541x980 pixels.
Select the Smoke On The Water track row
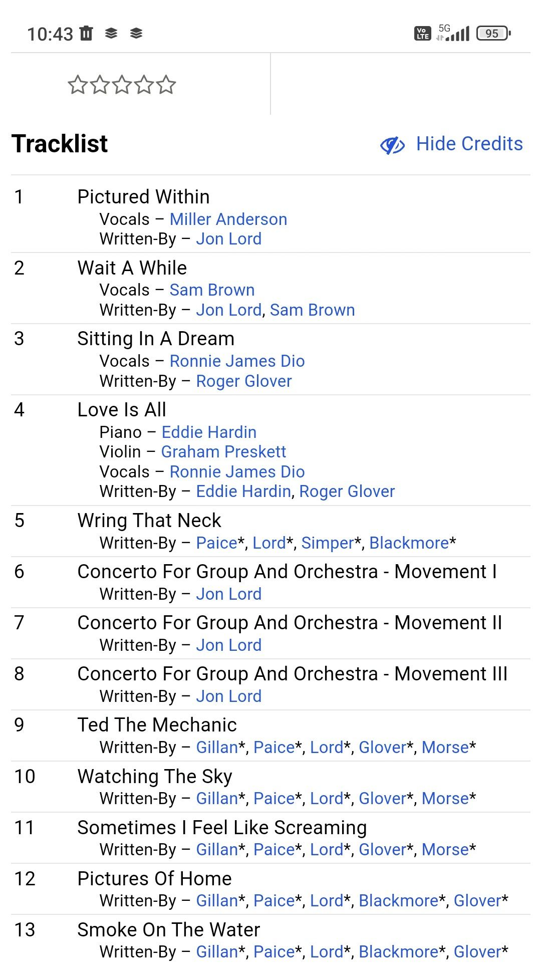[270, 941]
